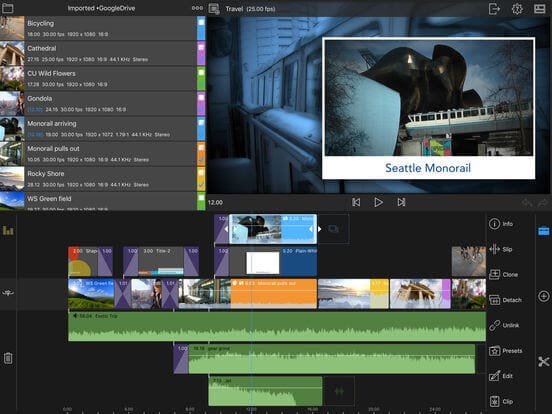
Task: Open the library more options dots
Action: (197, 8)
